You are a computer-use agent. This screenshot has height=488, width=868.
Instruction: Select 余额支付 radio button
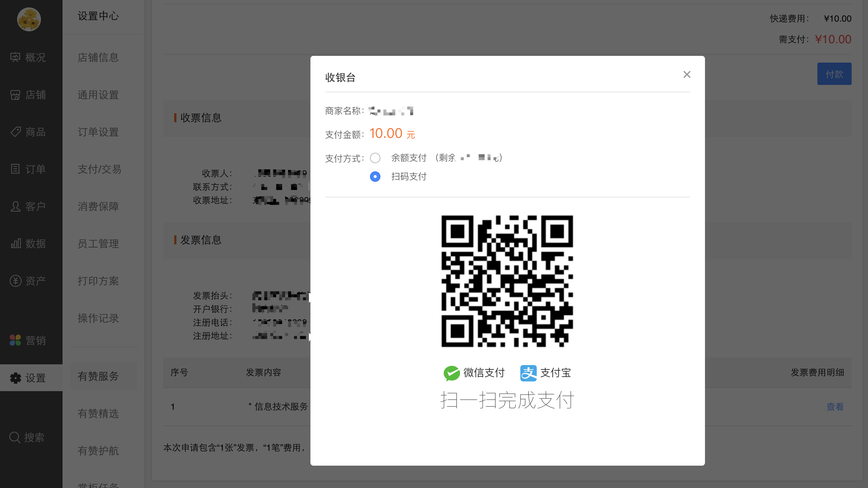pyautogui.click(x=375, y=158)
